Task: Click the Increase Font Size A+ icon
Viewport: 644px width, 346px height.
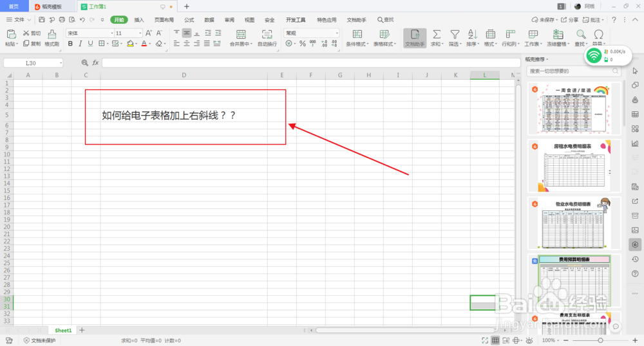Action: pos(149,33)
